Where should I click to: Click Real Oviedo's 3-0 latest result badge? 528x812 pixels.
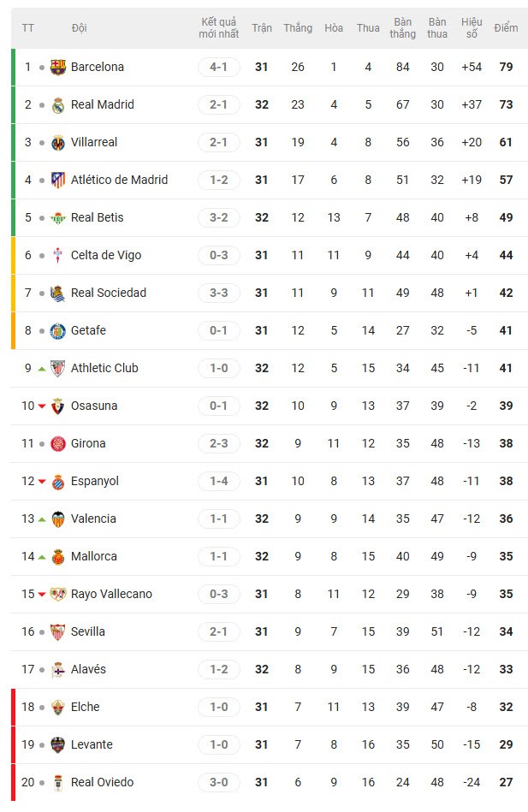(219, 782)
